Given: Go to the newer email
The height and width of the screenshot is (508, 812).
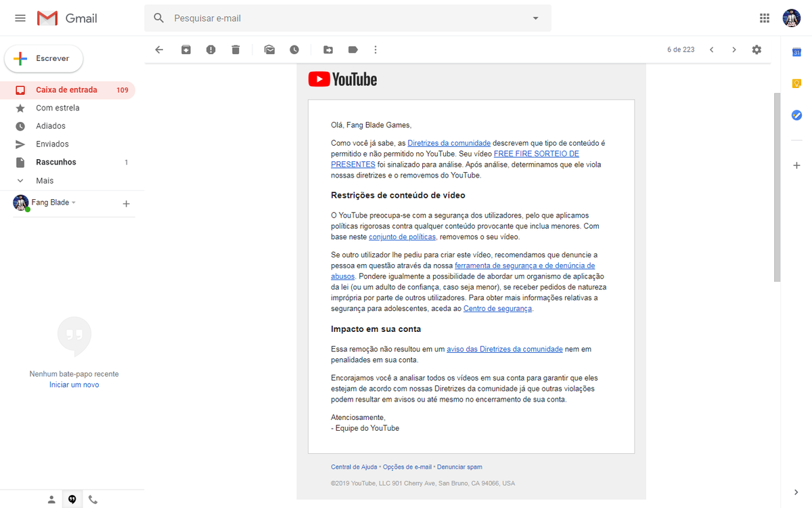Looking at the screenshot, I should (711, 49).
